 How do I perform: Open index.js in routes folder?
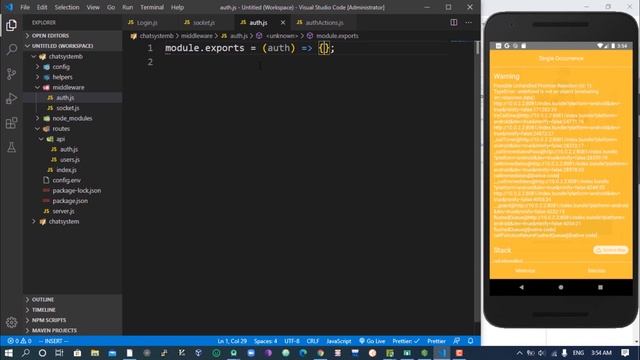(73, 170)
